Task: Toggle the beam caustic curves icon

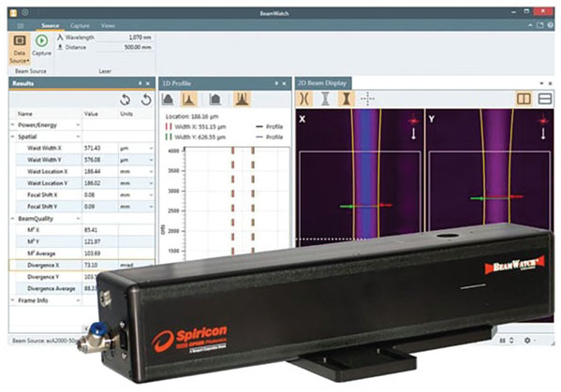Action: [304, 98]
